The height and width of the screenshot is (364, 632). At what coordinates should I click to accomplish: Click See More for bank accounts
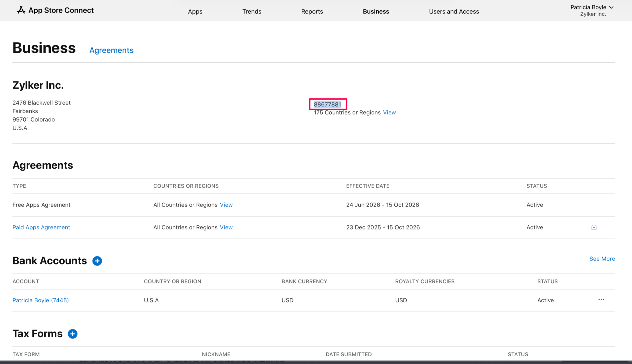602,259
